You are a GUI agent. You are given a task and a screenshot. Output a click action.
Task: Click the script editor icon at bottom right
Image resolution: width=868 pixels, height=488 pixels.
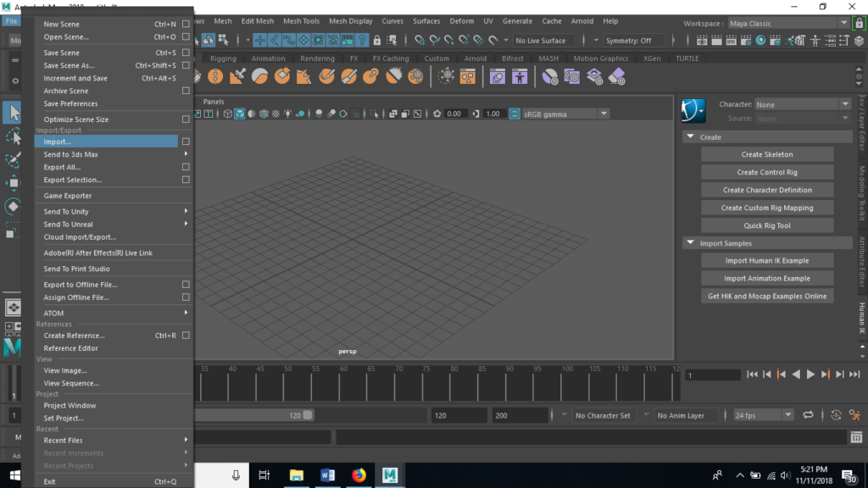click(x=856, y=438)
